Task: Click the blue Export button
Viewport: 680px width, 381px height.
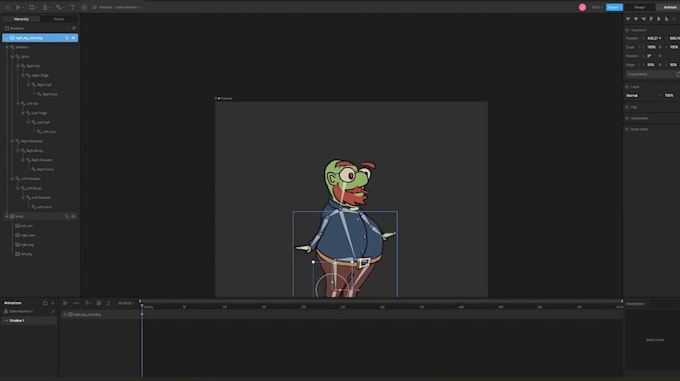Action: [614, 7]
